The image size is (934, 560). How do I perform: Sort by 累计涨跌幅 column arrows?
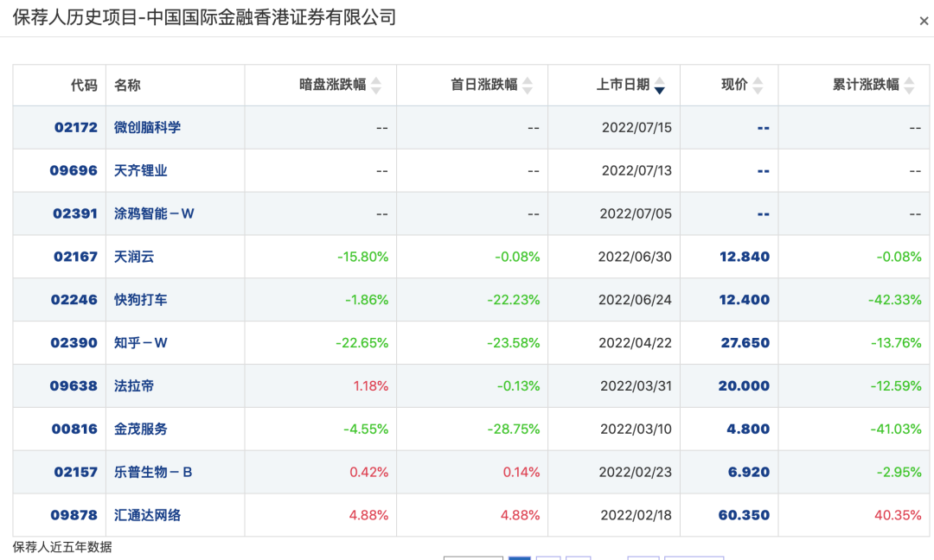tap(909, 86)
